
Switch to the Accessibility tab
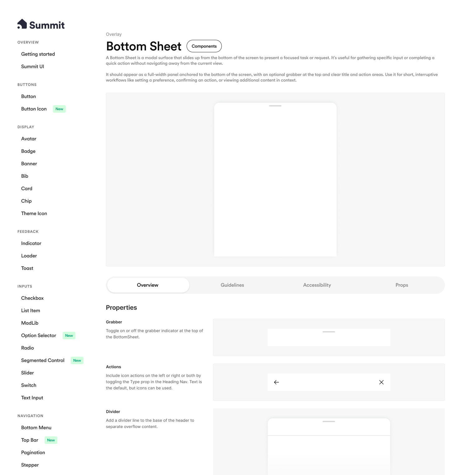pyautogui.click(x=317, y=285)
